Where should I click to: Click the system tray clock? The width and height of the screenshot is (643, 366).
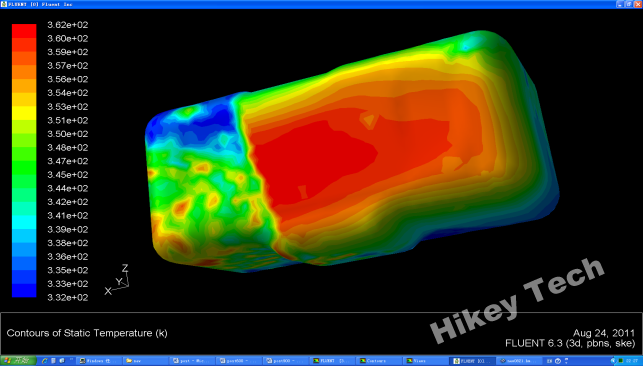(x=632, y=361)
